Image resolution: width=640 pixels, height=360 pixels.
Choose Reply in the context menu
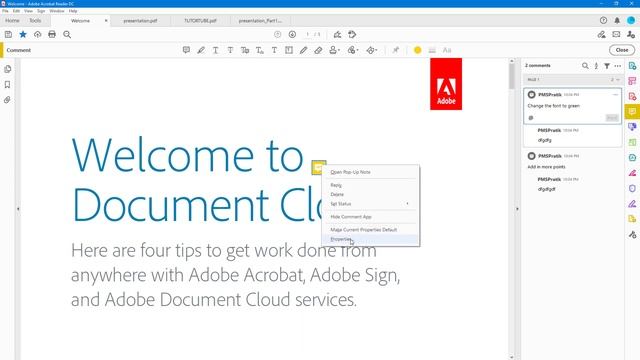[371, 185]
